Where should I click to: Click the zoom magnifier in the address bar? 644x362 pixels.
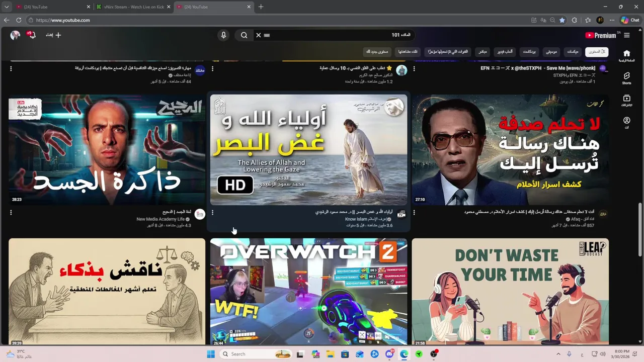(552, 20)
